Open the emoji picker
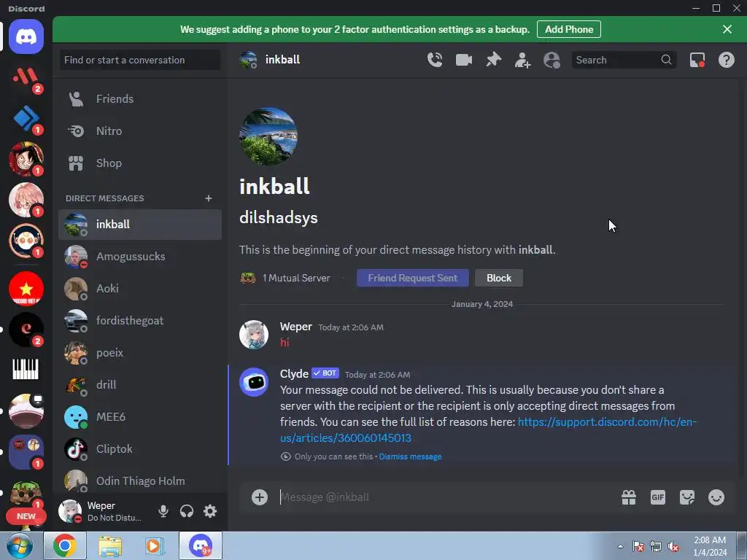 (716, 497)
